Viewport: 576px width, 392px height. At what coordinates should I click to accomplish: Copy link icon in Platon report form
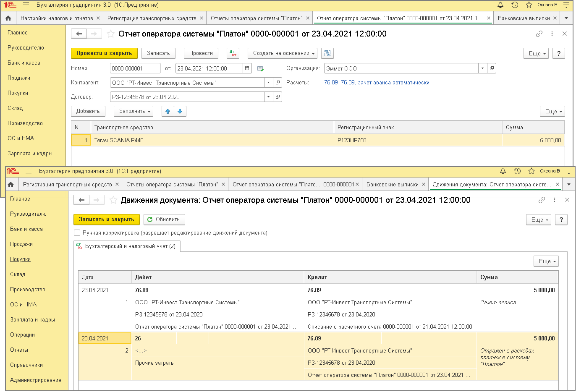point(539,34)
